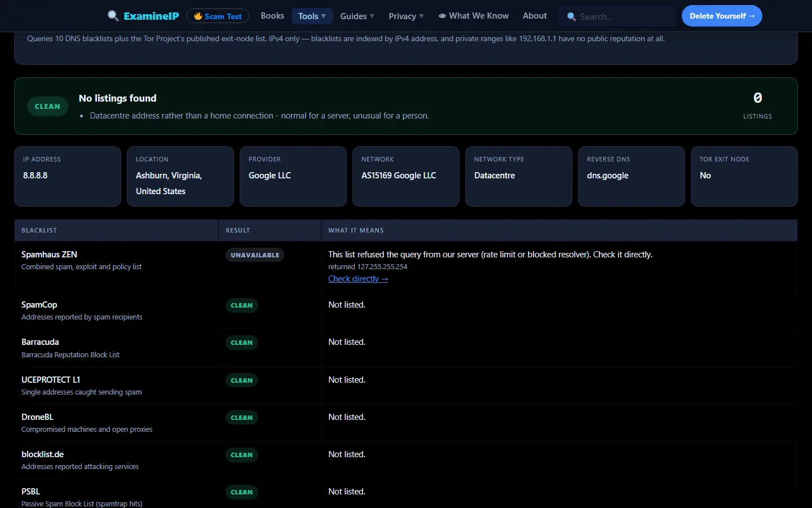
Task: Click the CLEAN badge in the PSBL row
Action: [x=242, y=492]
